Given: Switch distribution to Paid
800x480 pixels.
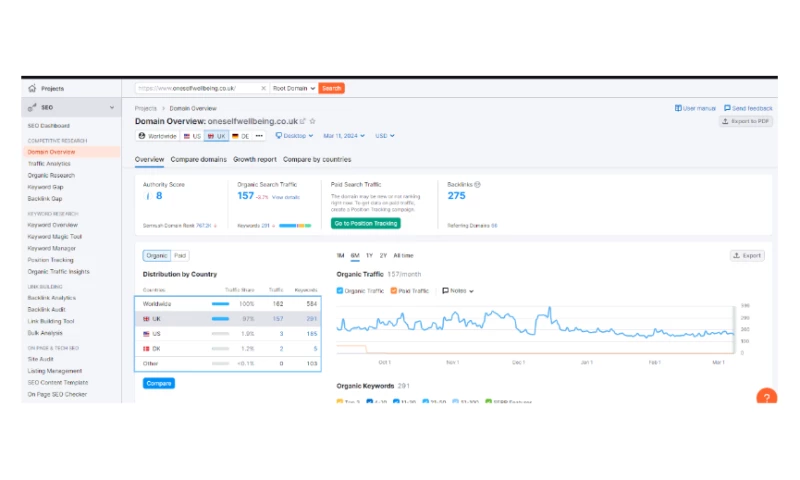Looking at the screenshot, I should point(180,255).
